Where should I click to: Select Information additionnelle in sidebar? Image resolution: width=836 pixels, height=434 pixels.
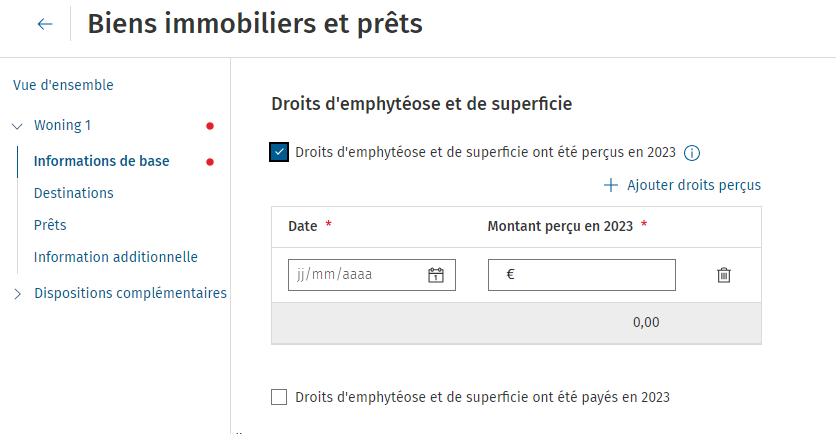[x=116, y=257]
